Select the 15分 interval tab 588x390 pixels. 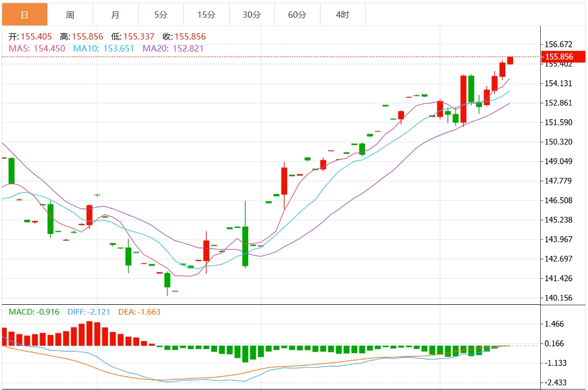click(206, 15)
